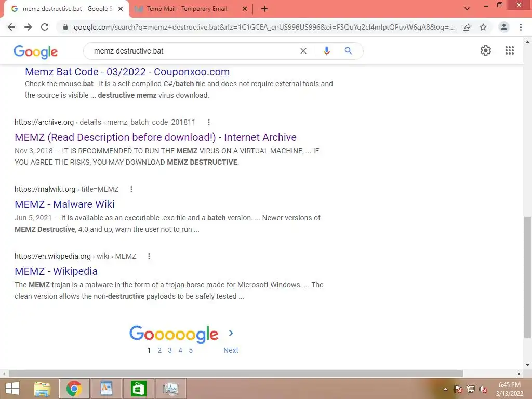Open Google settings gear

point(486,50)
